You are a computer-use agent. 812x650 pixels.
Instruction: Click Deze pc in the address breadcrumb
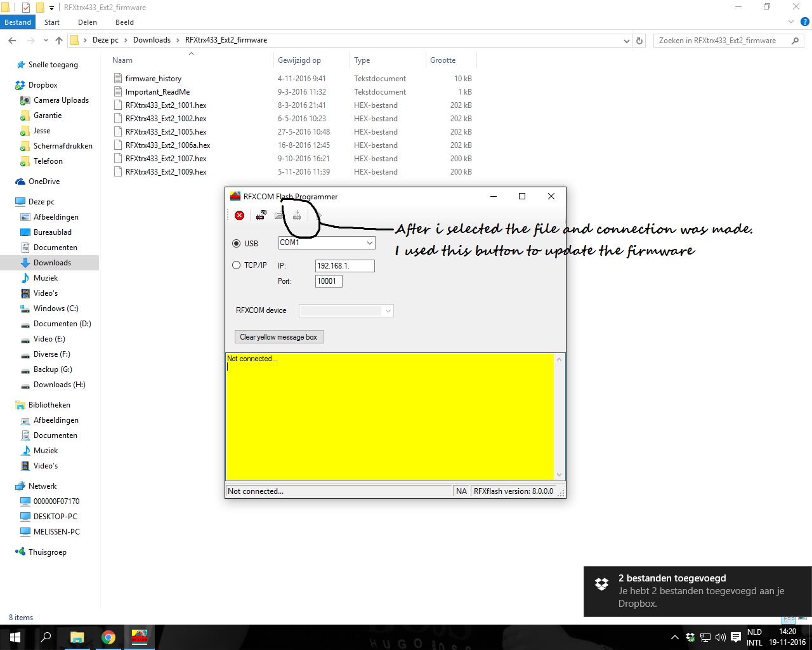pyautogui.click(x=105, y=40)
